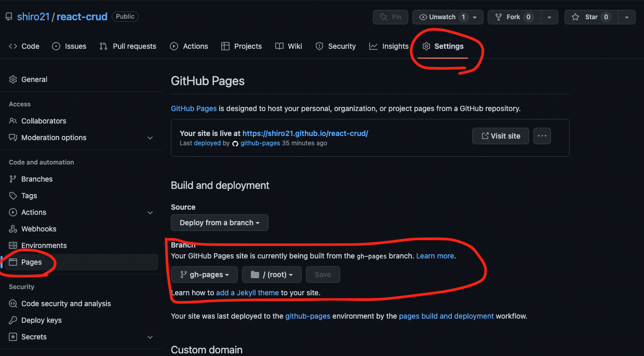Click the Issues circle icon
This screenshot has width=644, height=356.
pos(56,46)
